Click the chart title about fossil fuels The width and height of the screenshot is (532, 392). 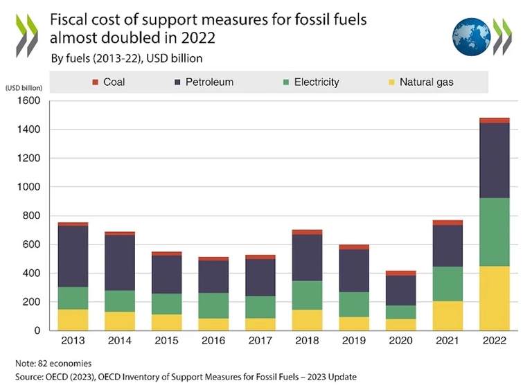[x=208, y=28]
